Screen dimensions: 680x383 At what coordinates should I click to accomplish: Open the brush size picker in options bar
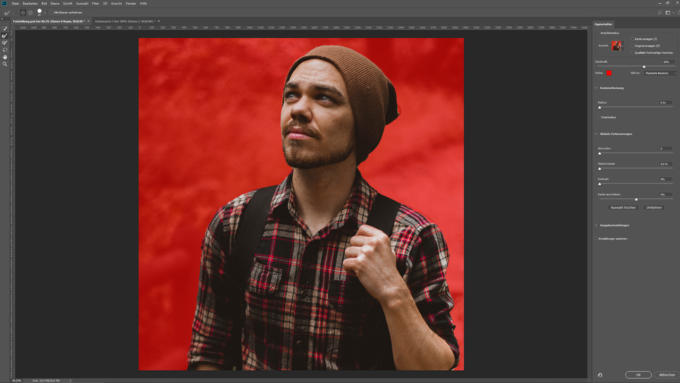click(x=39, y=12)
